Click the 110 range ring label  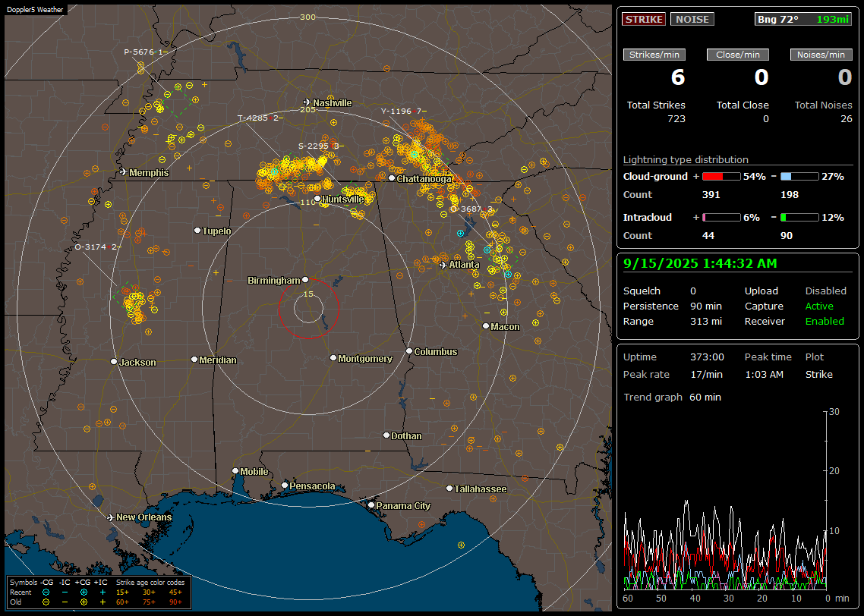click(307, 202)
